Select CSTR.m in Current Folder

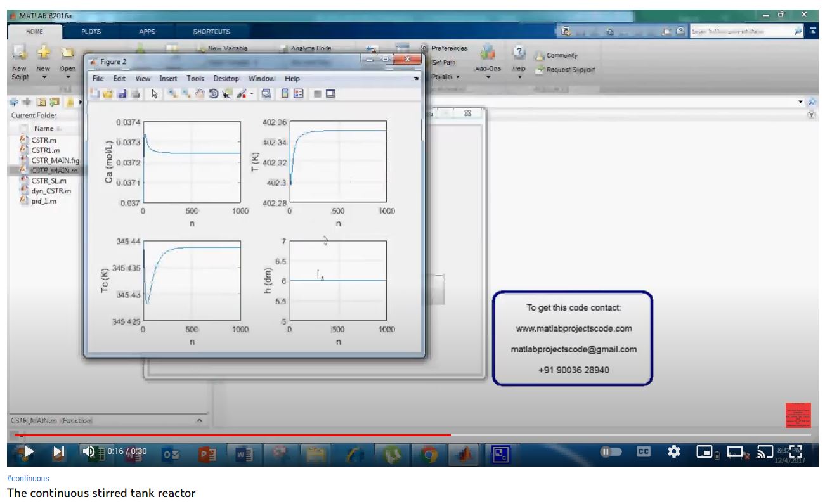pos(44,140)
